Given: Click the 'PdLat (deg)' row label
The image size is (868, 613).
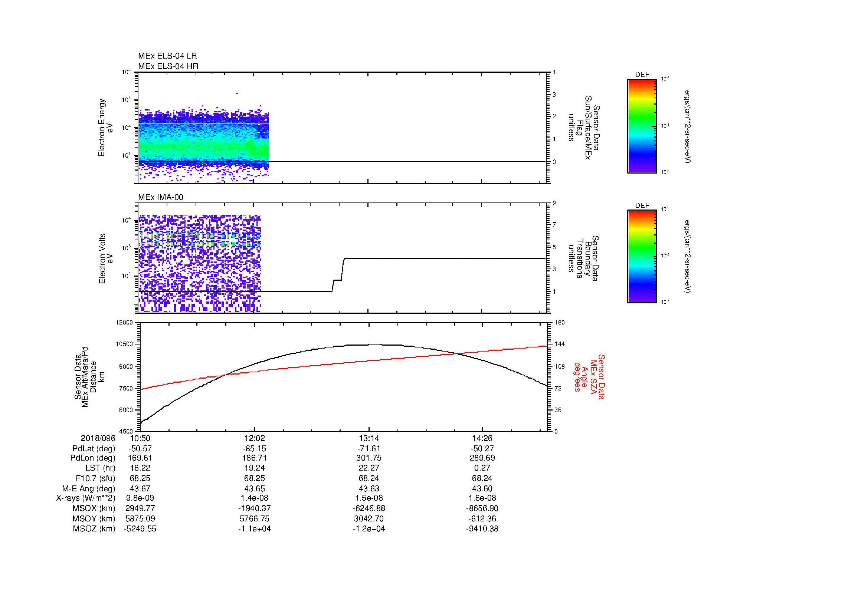Looking at the screenshot, I should (94, 449).
